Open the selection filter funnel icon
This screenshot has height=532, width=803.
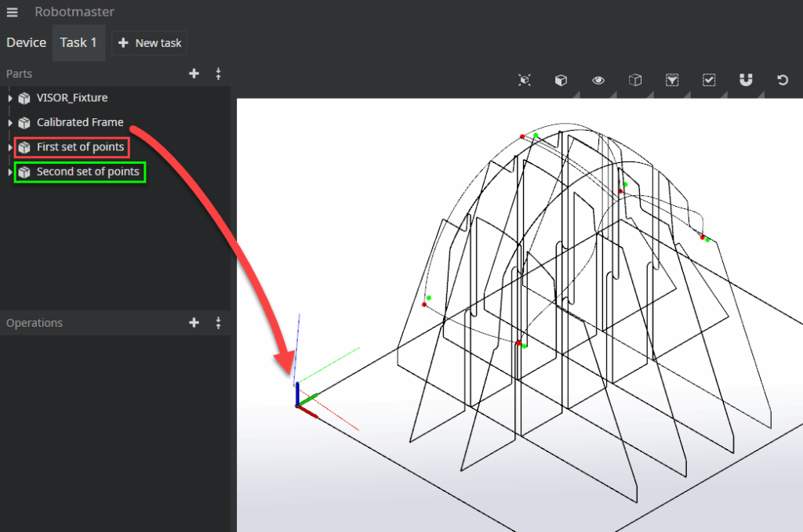click(672, 80)
